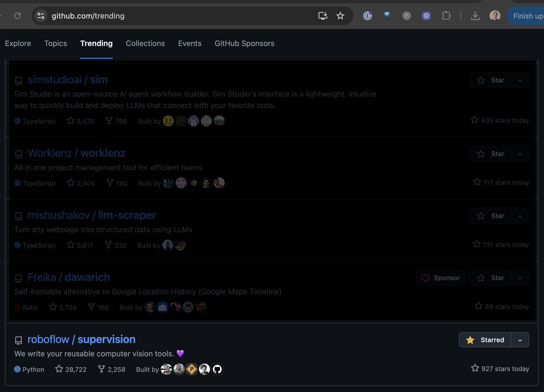The image size is (544, 392).
Task: Bookmark this page with the star icon
Action: coord(340,16)
